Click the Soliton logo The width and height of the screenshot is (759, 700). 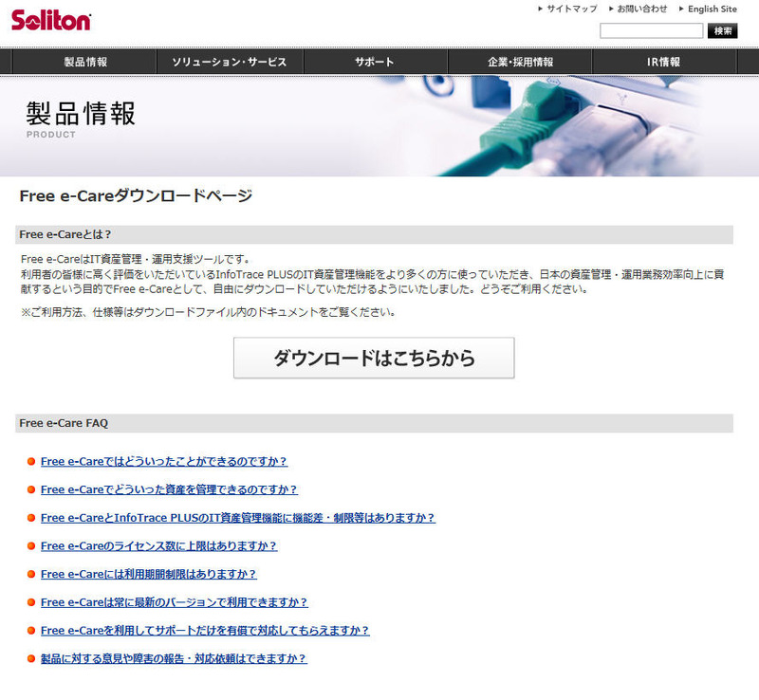(x=51, y=20)
